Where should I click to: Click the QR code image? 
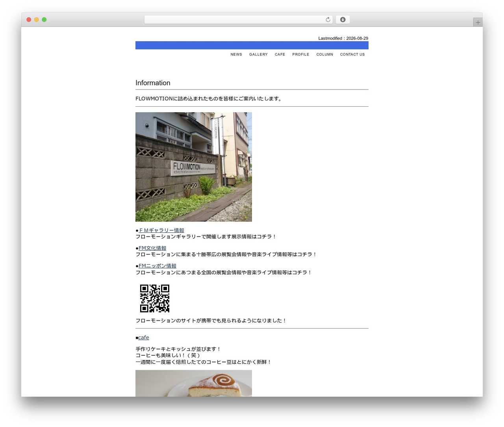155,298
